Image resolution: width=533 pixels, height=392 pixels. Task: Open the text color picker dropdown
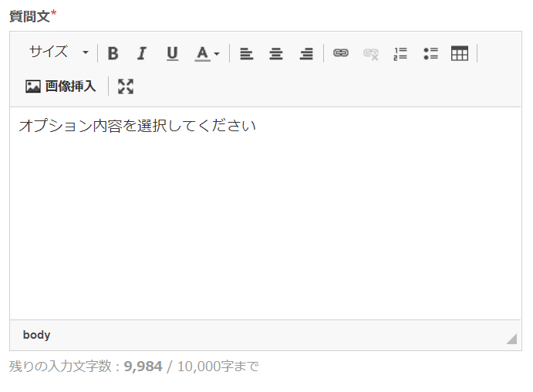(x=207, y=53)
